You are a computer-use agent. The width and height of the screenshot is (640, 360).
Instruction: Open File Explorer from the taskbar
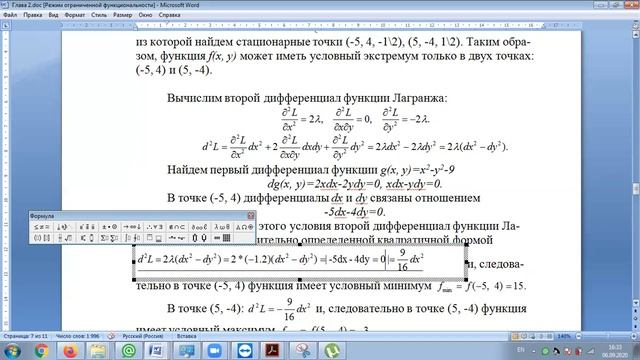(98, 351)
